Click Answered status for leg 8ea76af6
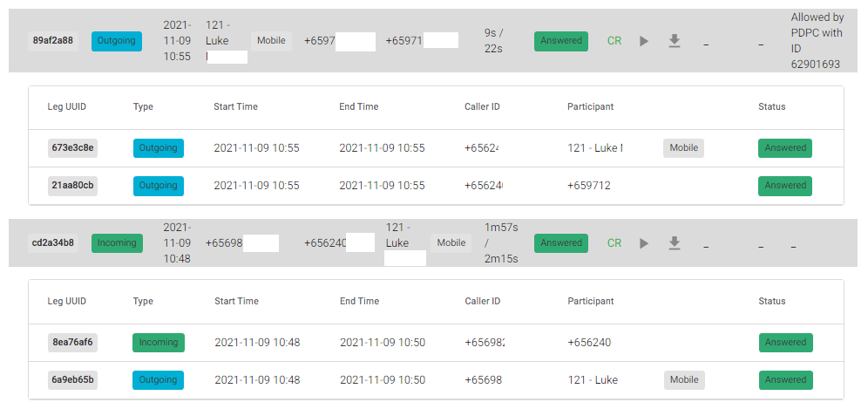Viewport: 868px width, 409px height. [x=785, y=343]
